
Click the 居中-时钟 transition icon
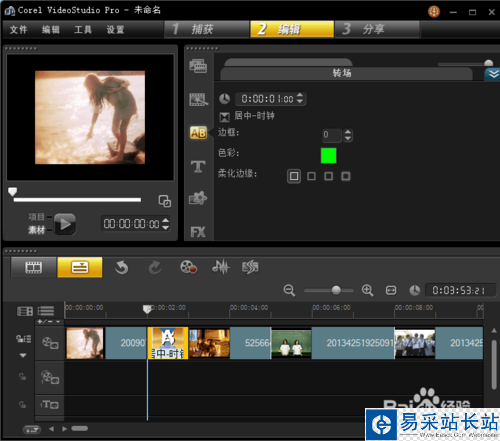pos(225,117)
